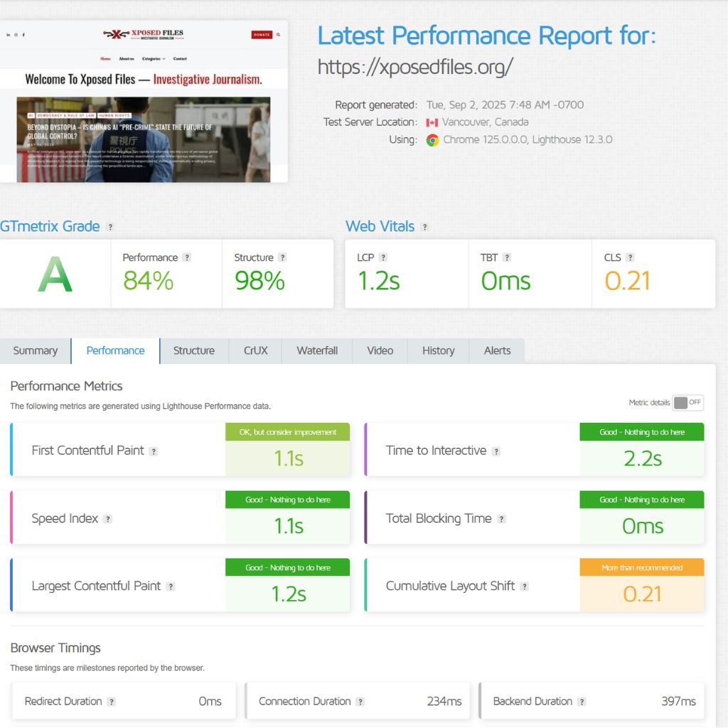Image resolution: width=728 pixels, height=728 pixels.
Task: Open the Waterfall tab
Action: [x=317, y=350]
